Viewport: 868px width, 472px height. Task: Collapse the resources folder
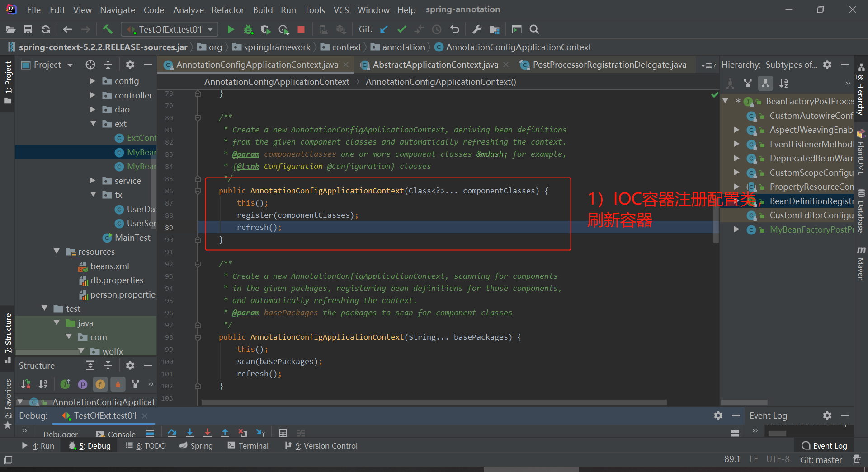click(x=57, y=252)
